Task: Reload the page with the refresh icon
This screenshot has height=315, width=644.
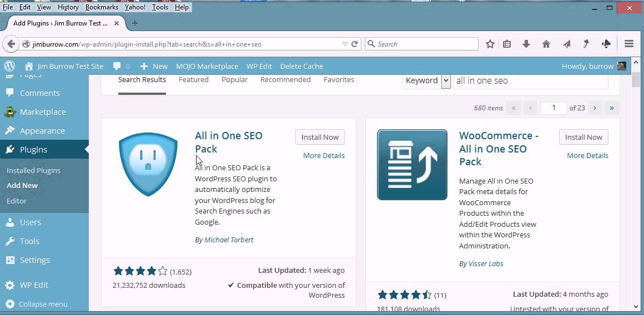Action: tap(354, 44)
